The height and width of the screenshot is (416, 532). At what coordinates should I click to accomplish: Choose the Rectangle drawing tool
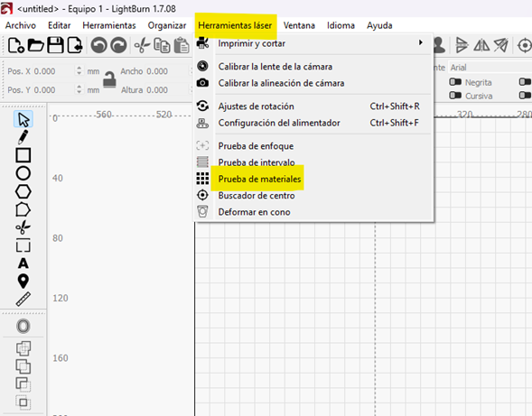pyautogui.click(x=23, y=155)
